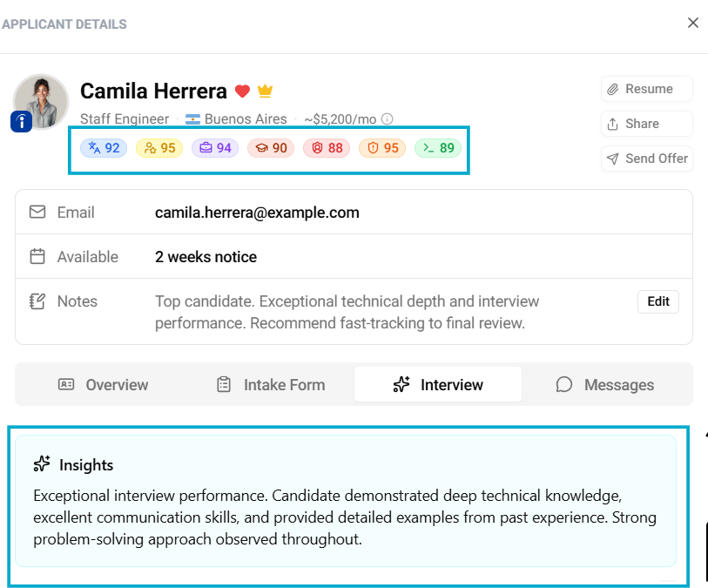Screen dimensions: 708x588
Task: Click Camila Herrera's profile photo
Action: (42, 100)
